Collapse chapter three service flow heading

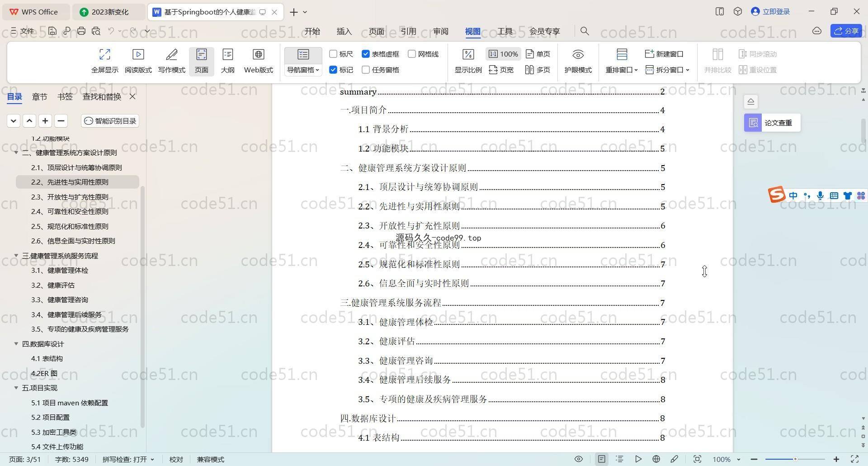(16, 256)
